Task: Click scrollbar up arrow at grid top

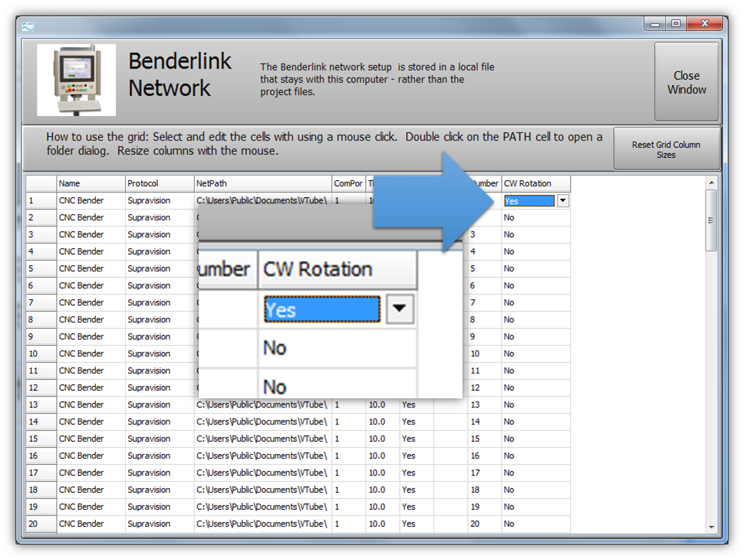Action: point(712,183)
